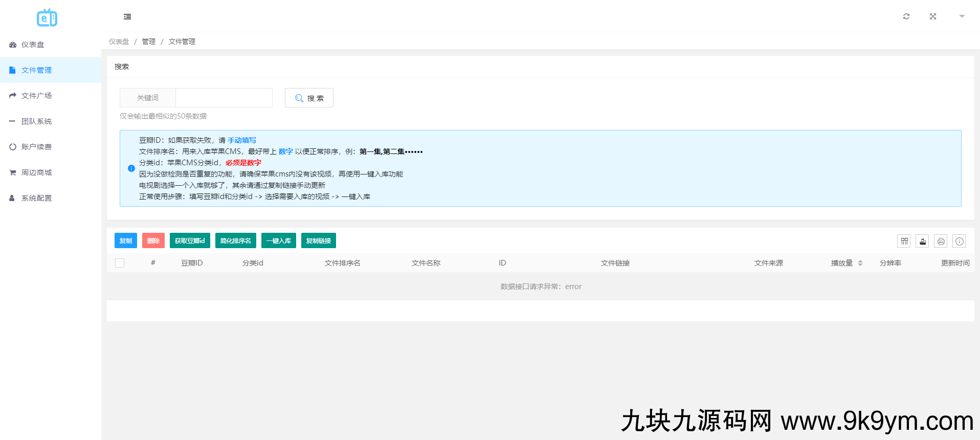Screen dimensions: 980x440
Task: Click the 搜索 panel heading
Action: click(x=122, y=67)
